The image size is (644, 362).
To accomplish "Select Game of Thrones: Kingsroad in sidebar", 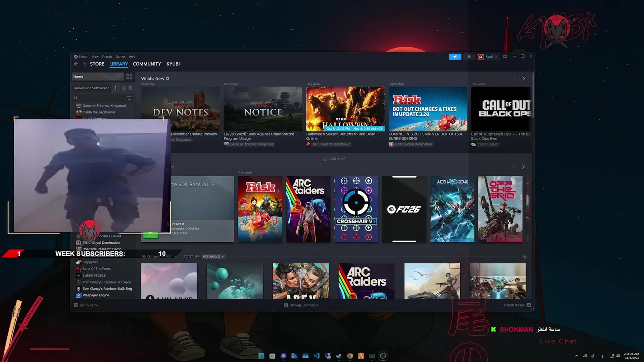I will pos(101,106).
